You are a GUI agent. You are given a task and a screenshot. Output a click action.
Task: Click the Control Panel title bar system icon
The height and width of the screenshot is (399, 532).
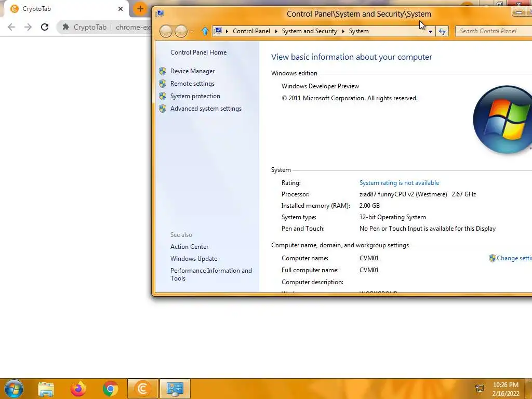(x=159, y=14)
